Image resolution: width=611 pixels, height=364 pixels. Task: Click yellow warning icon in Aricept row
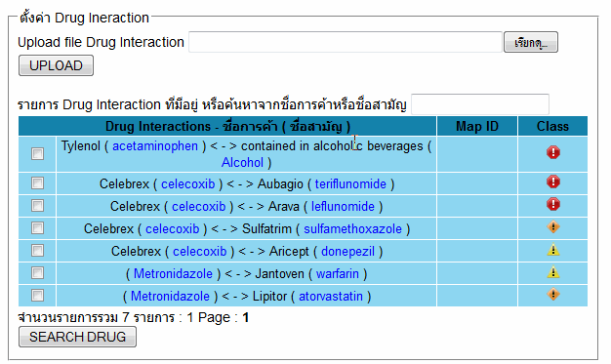pyautogui.click(x=553, y=250)
